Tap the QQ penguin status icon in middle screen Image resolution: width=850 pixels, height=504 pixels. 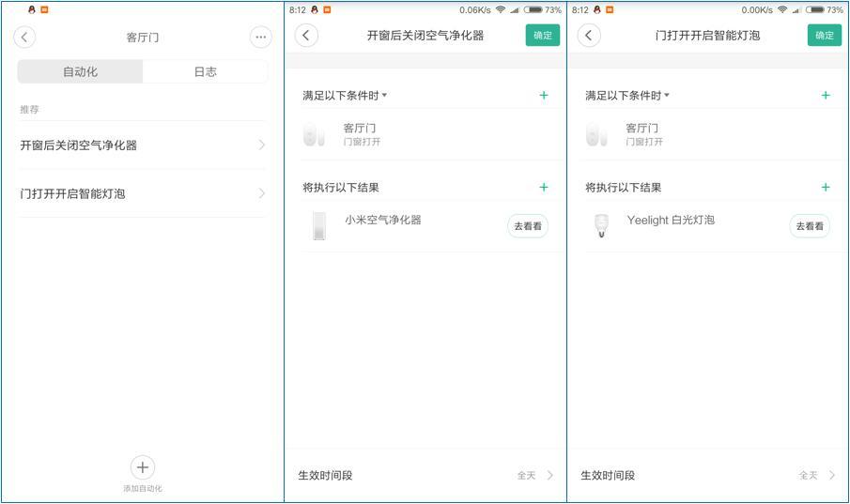pos(315,9)
